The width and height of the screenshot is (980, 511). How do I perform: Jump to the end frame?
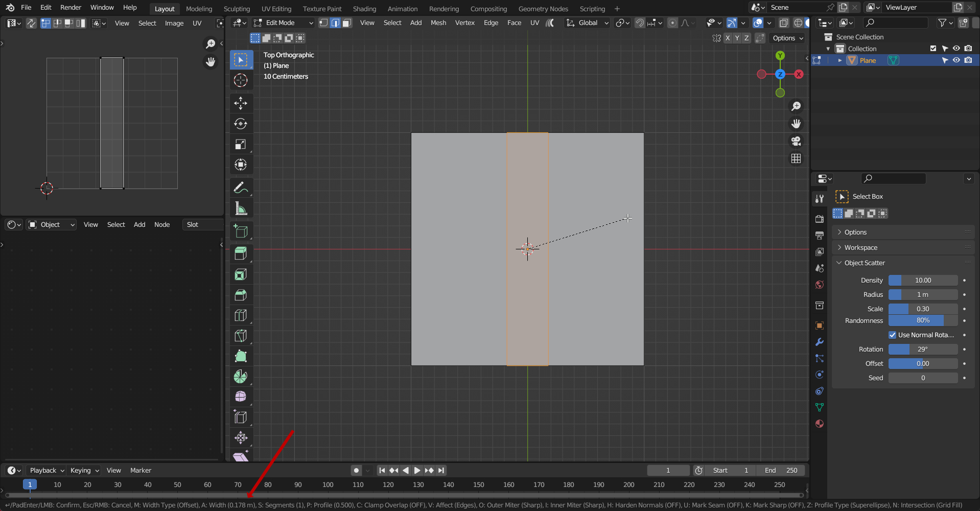pos(441,470)
